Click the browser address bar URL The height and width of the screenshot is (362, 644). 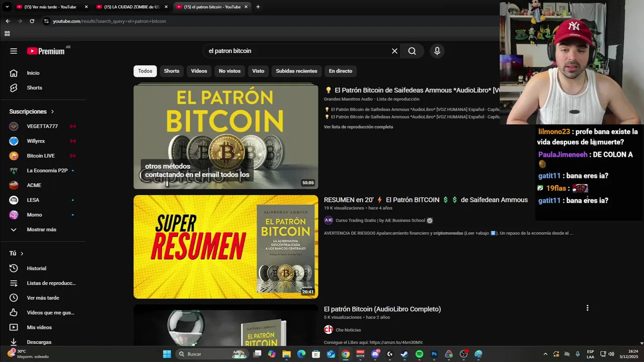pyautogui.click(x=109, y=21)
